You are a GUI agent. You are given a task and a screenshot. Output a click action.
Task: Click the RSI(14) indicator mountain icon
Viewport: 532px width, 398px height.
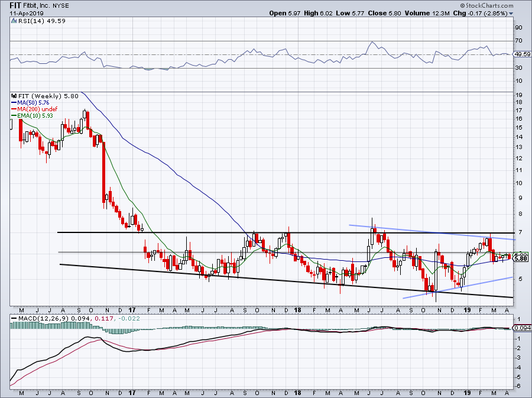click(x=13, y=21)
